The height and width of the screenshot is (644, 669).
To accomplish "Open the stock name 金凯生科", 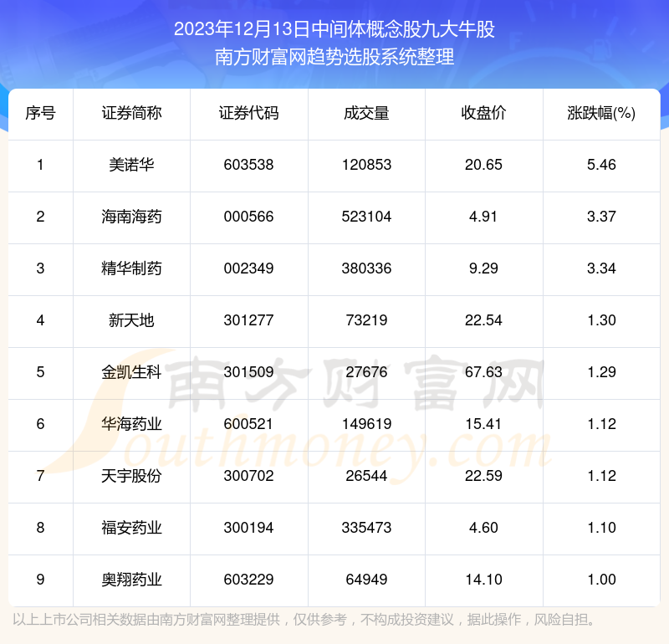I will coord(131,372).
